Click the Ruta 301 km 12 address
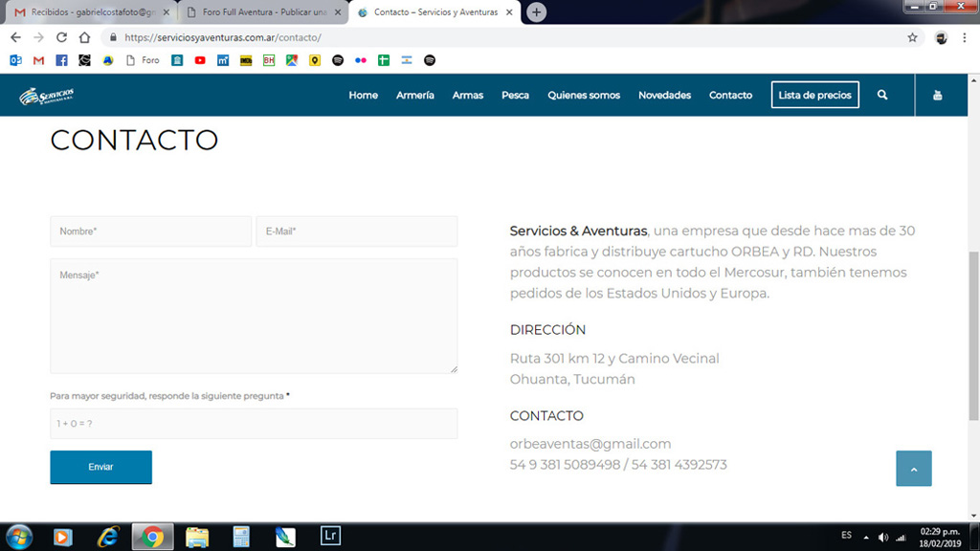 [614, 359]
